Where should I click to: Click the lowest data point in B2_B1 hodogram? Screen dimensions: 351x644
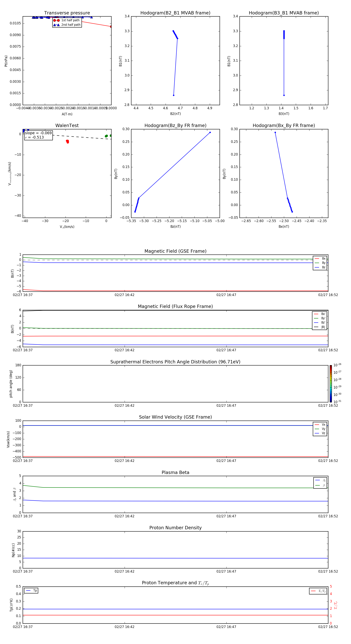tap(174, 95)
